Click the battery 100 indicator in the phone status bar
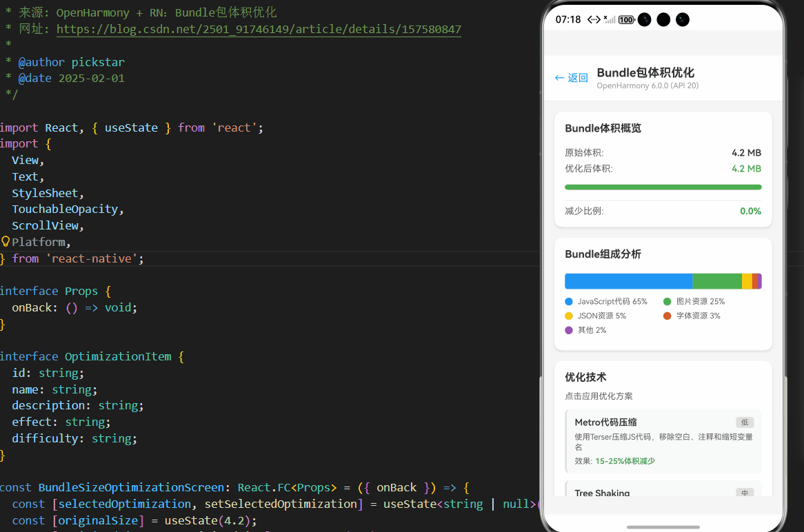This screenshot has height=532, width=804. click(626, 20)
